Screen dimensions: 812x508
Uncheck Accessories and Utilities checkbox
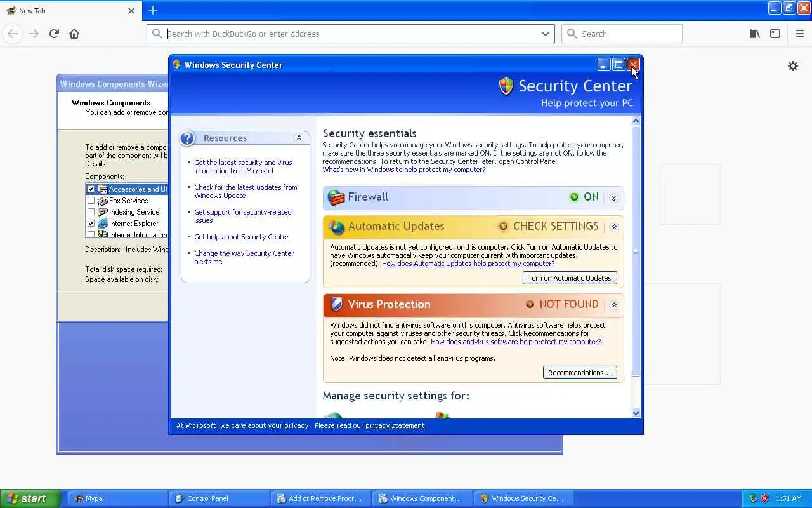coord(91,189)
